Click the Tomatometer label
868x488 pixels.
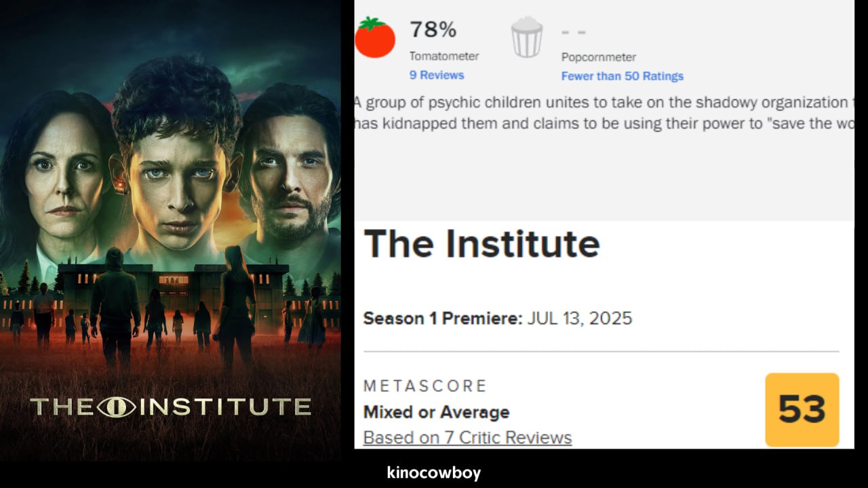pos(444,56)
